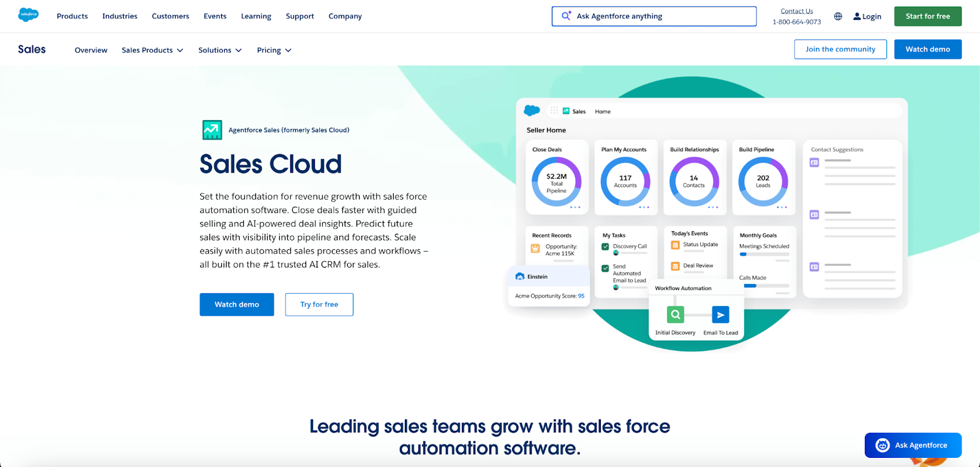Screen dimensions: 980x467
Task: Toggle Send Automated Email to Lead checkbox
Action: tap(605, 268)
